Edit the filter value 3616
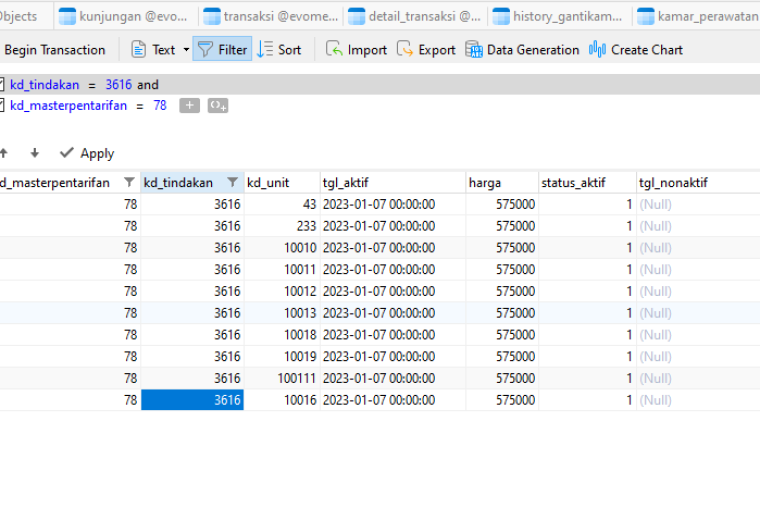Viewport: 760px width, 520px height. 119,84
